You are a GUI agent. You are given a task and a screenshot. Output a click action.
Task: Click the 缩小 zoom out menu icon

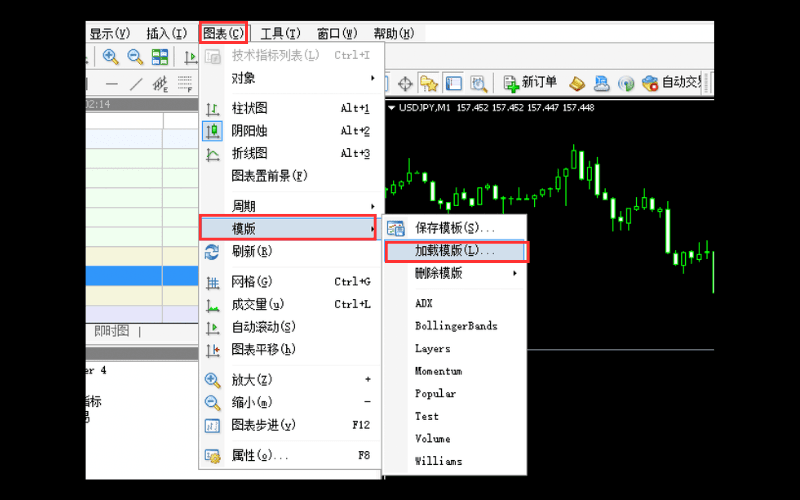click(x=213, y=403)
